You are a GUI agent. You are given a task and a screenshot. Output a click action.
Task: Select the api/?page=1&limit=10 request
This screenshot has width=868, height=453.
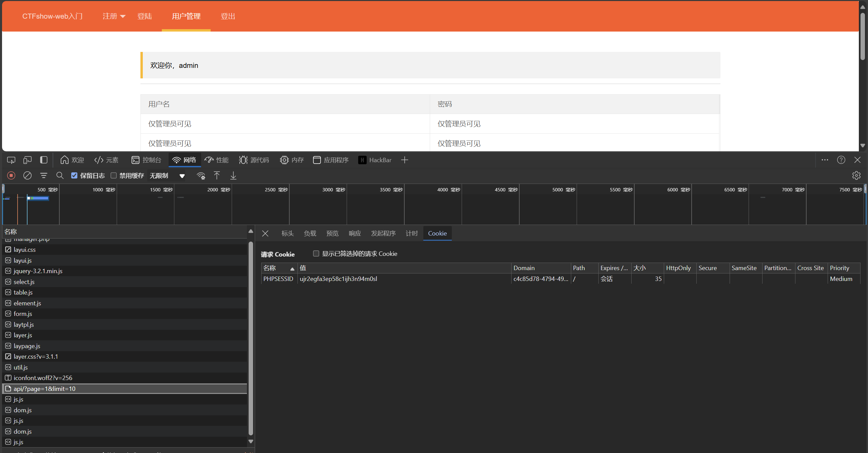pyautogui.click(x=45, y=389)
